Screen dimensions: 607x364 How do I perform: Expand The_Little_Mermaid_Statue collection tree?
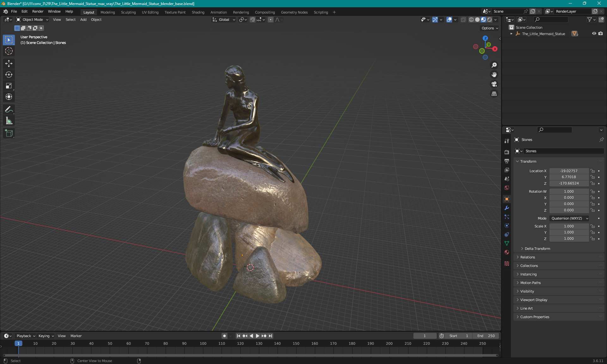511,33
